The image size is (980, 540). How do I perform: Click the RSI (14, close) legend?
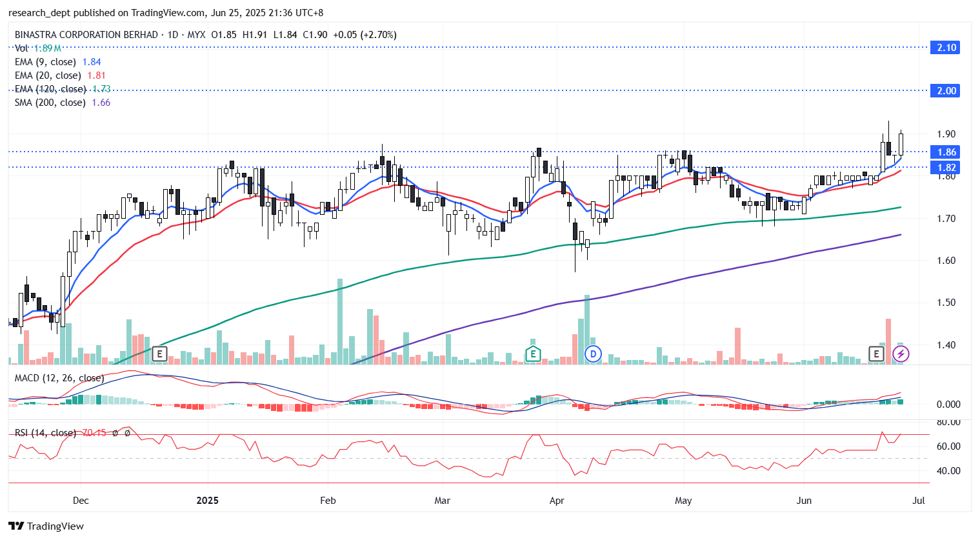(x=45, y=433)
